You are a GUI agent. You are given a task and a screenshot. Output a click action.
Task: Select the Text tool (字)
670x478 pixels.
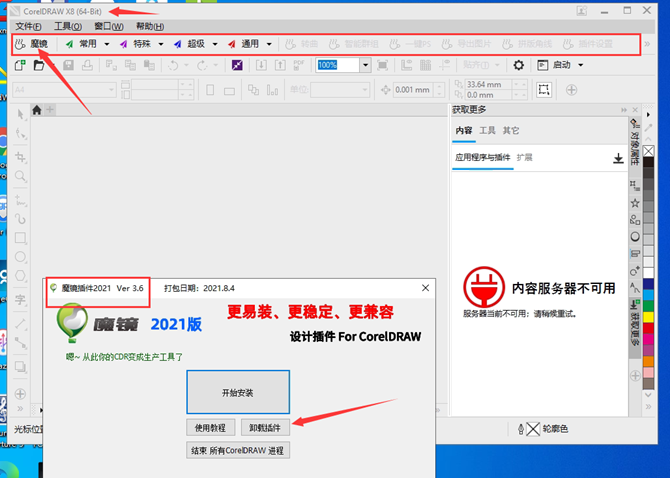pyautogui.click(x=20, y=300)
